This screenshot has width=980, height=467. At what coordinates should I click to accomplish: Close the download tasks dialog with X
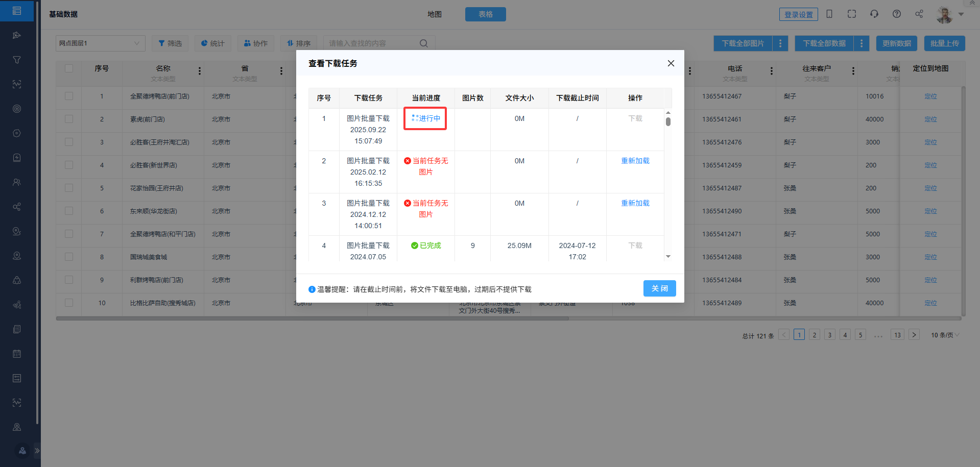pos(671,63)
